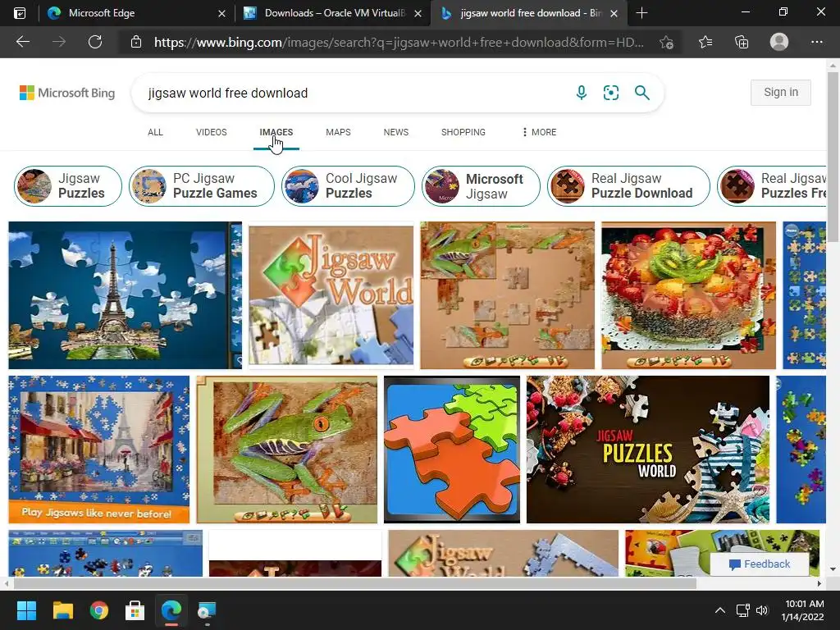Screen dimensions: 840x630
Task: Open tab actions menu icon
Action: pos(20,13)
